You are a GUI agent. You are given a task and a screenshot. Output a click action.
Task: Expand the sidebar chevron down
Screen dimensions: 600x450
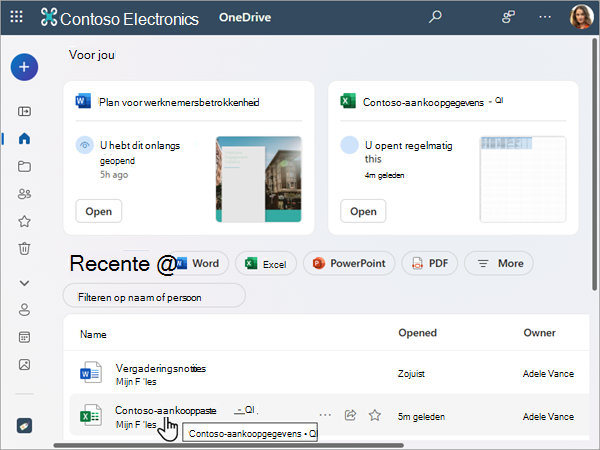(24, 283)
